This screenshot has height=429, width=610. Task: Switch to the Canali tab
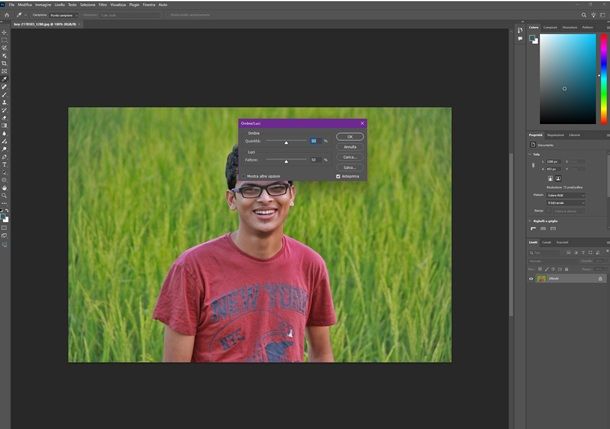(x=545, y=242)
